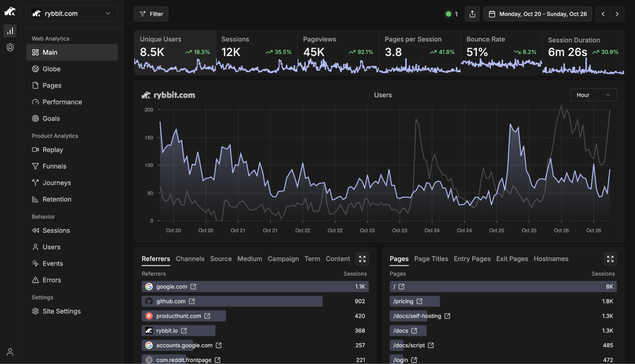Open the Goals section

51,118
